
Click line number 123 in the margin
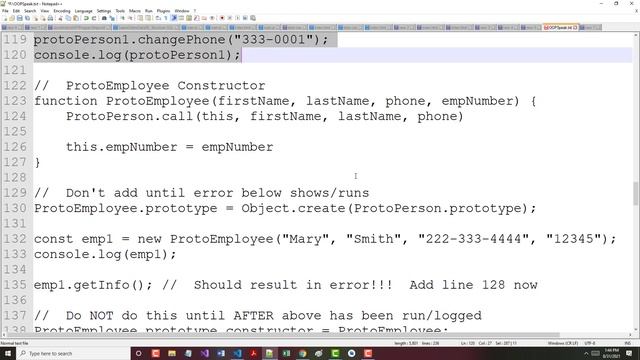click(15, 101)
